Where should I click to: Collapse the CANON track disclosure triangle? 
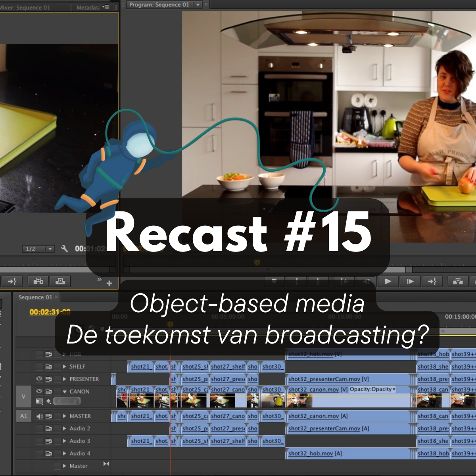[65, 392]
